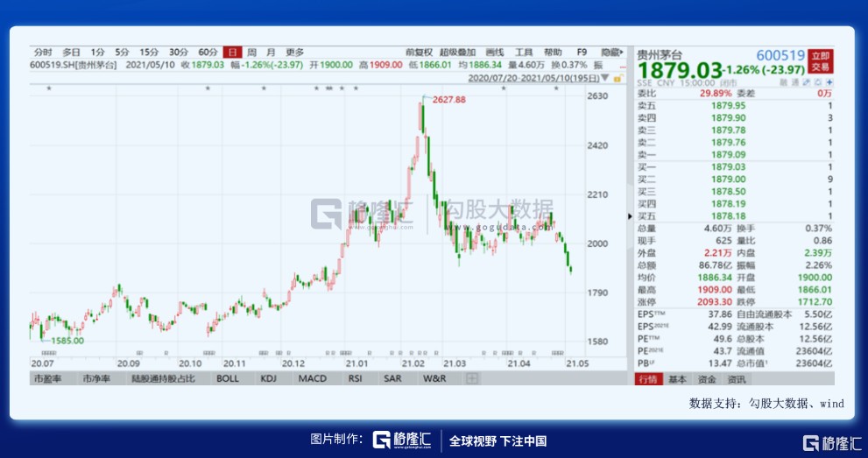
Task: Open the 更多 periods menu
Action: point(295,52)
